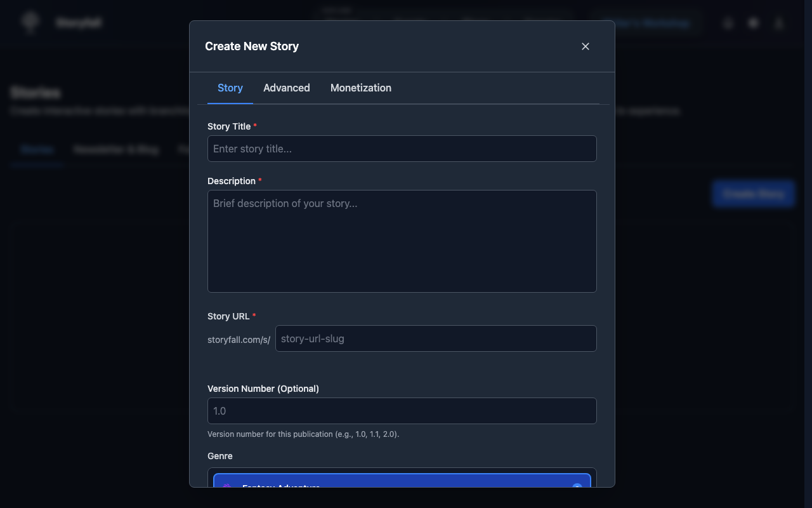Click the user profile icon in the top bar
The width and height of the screenshot is (812, 508).
[778, 23]
